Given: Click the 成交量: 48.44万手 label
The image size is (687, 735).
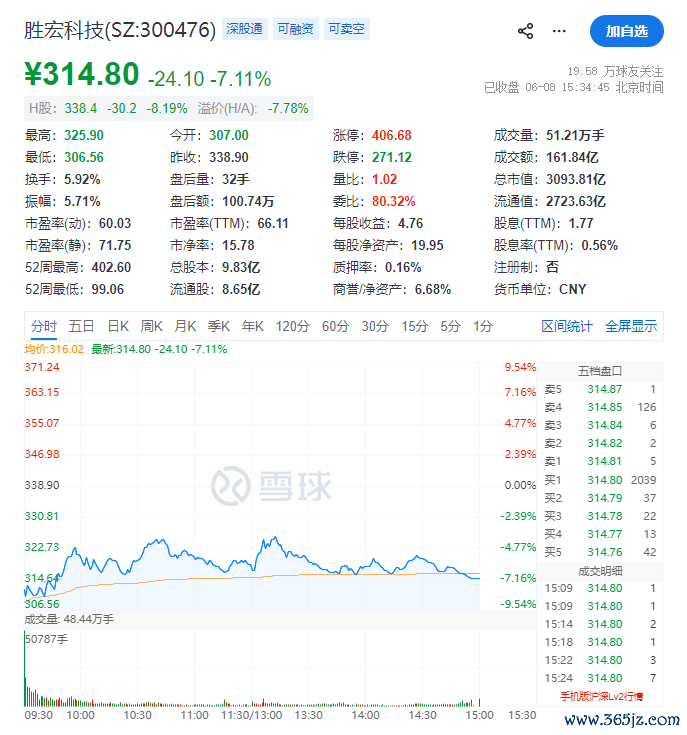Looking at the screenshot, I should click(x=69, y=619).
